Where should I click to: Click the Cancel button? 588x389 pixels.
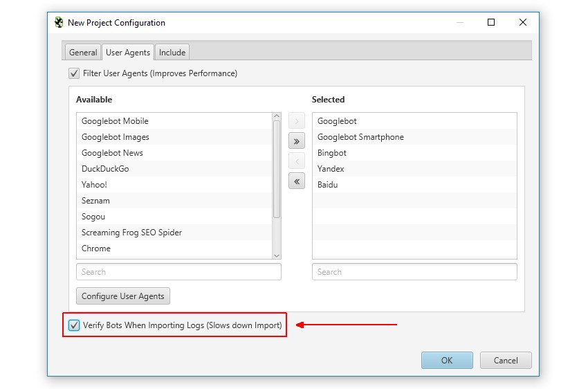pos(506,360)
